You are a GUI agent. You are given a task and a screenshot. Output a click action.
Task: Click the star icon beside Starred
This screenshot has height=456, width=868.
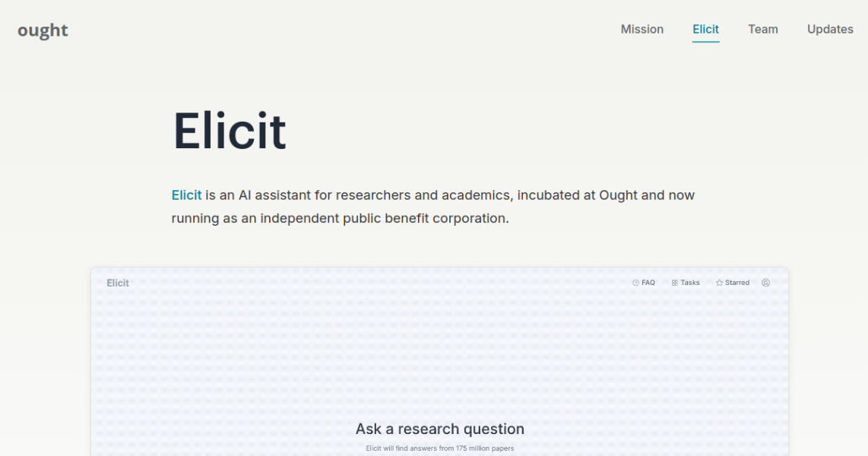[x=719, y=283]
